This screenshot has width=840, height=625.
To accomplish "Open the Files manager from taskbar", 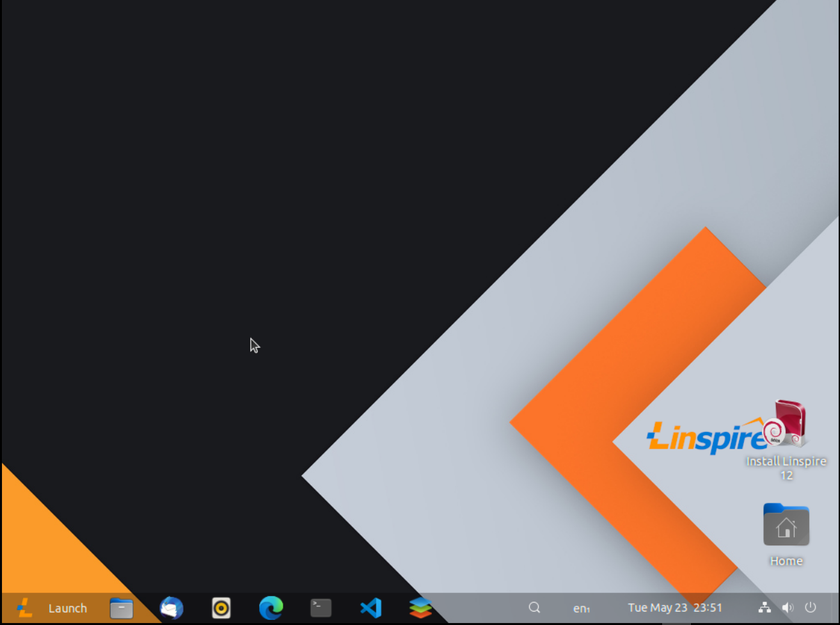I will coord(121,608).
